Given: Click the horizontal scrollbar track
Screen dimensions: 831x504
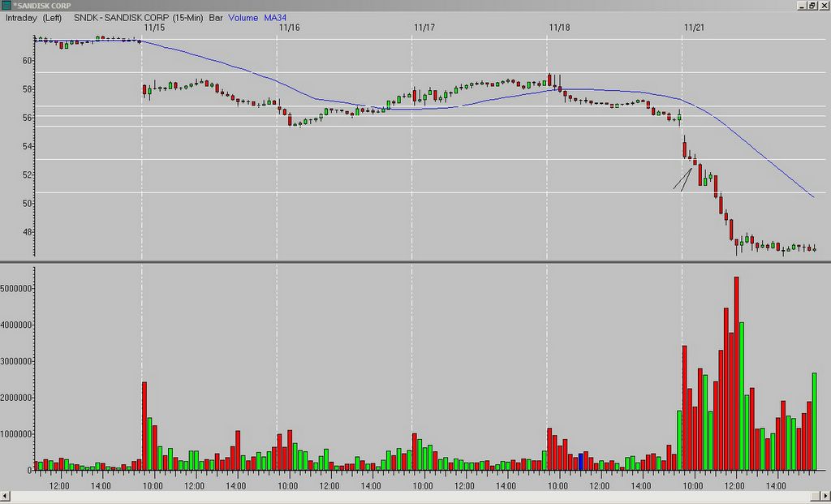Looking at the screenshot, I should pyautogui.click(x=415, y=496).
